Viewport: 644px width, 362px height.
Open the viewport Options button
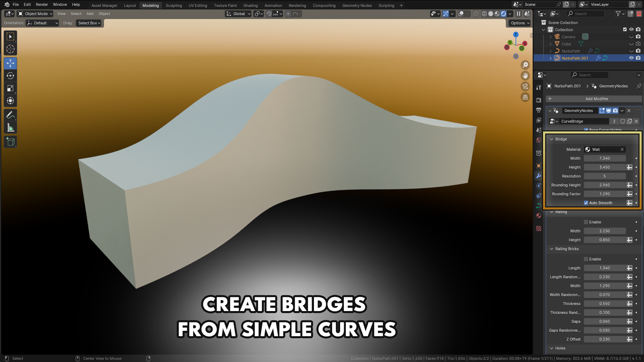point(520,23)
